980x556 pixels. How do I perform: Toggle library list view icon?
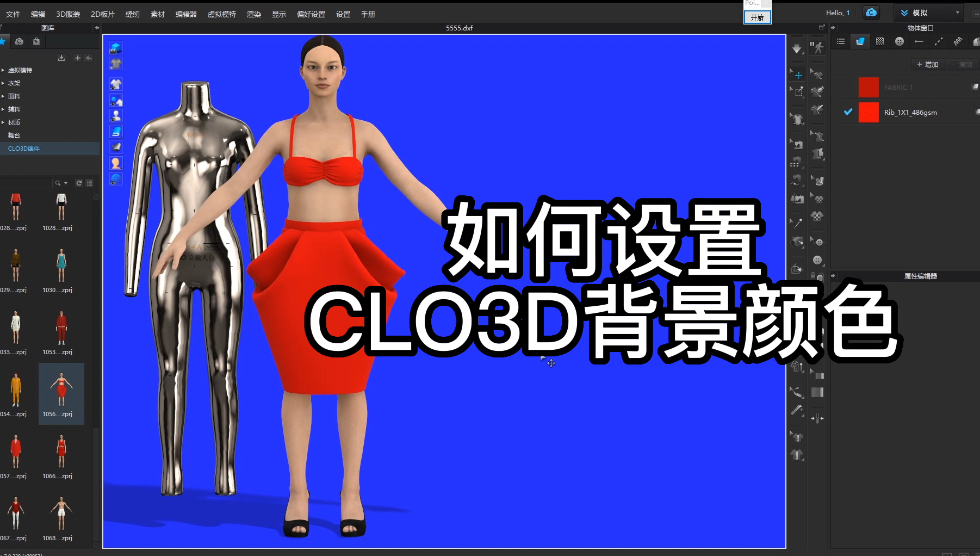point(90,183)
